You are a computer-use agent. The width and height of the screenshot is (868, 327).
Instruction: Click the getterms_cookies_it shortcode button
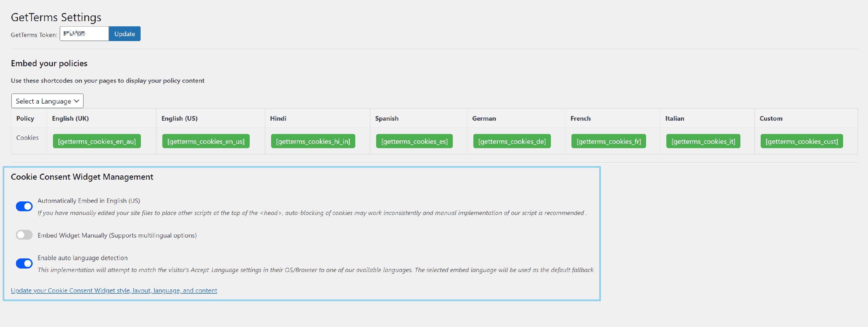click(x=703, y=141)
